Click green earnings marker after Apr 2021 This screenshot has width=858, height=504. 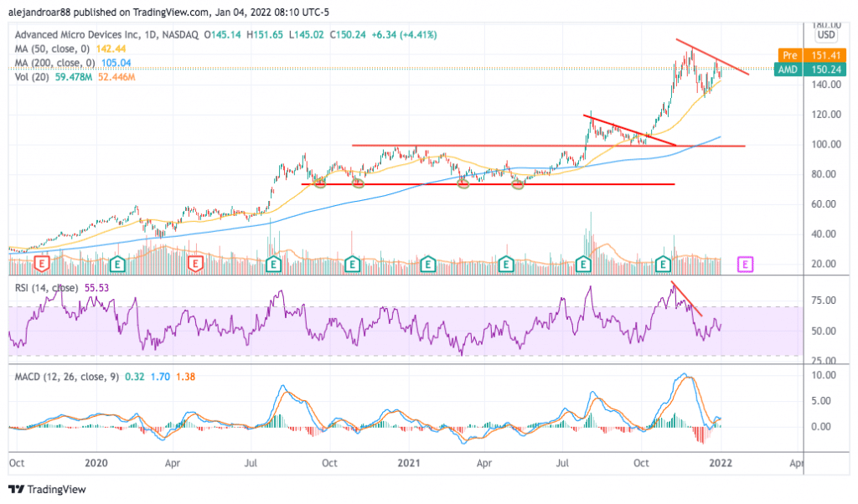coord(506,265)
